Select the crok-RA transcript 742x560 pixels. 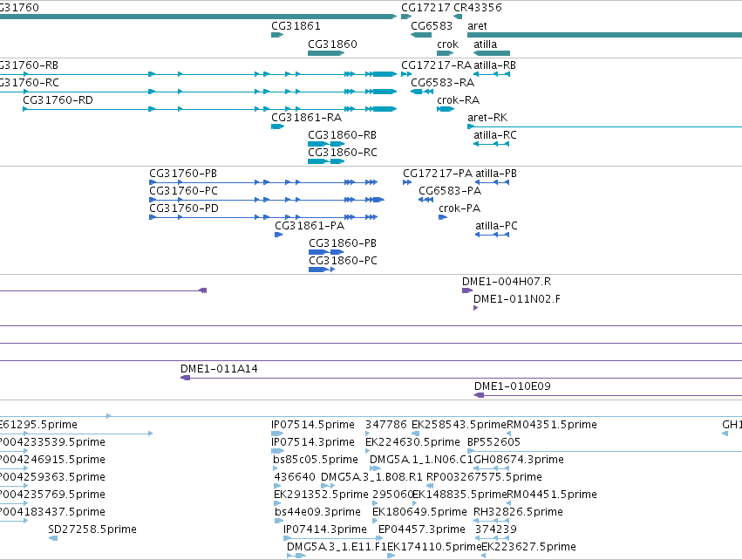(446, 109)
